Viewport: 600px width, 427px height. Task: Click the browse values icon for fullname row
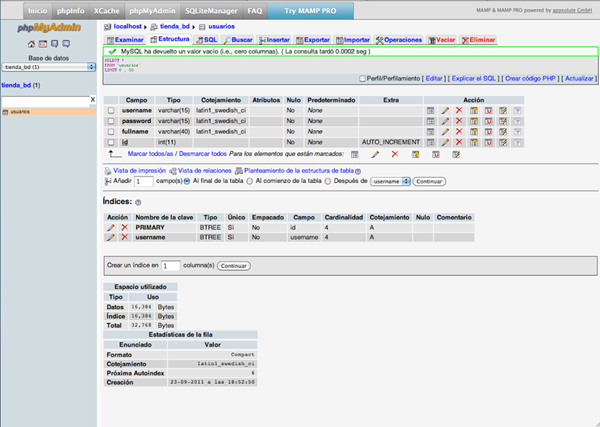[x=430, y=132]
